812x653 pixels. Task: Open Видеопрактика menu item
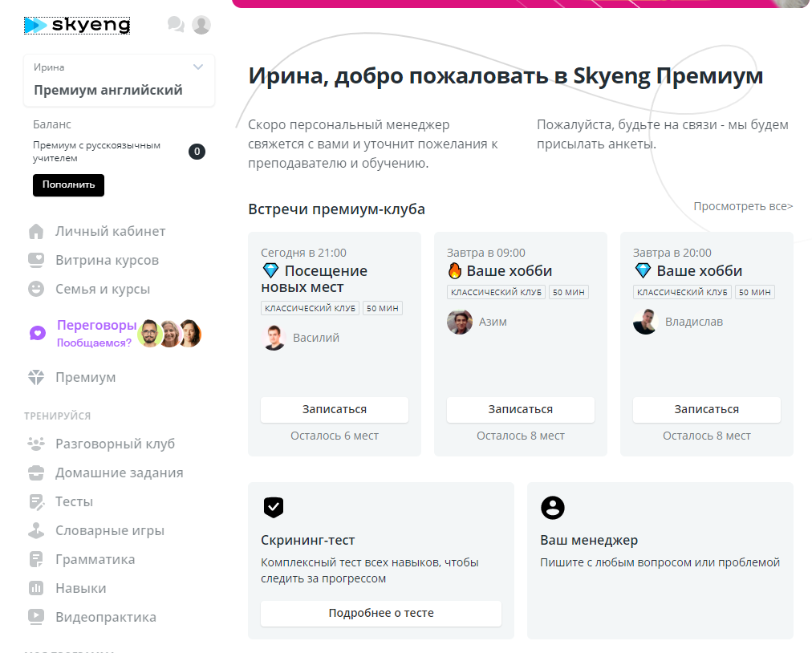(x=106, y=617)
